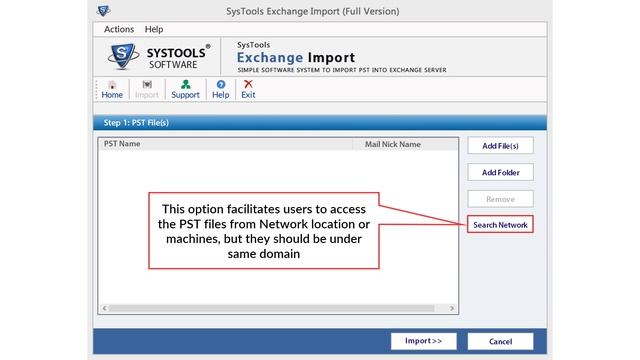The height and width of the screenshot is (360, 640).
Task: Click the SysTools shield logo in banner
Action: coord(123,56)
